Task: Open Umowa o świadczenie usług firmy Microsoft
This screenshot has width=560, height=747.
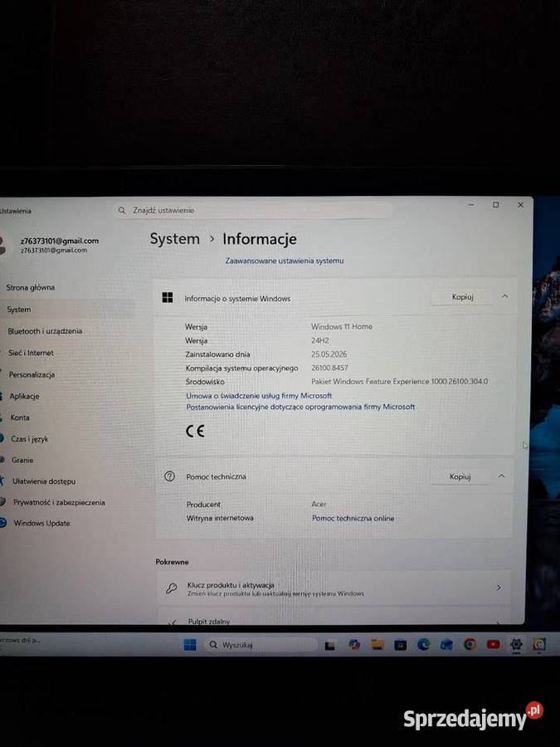Action: coord(259,395)
